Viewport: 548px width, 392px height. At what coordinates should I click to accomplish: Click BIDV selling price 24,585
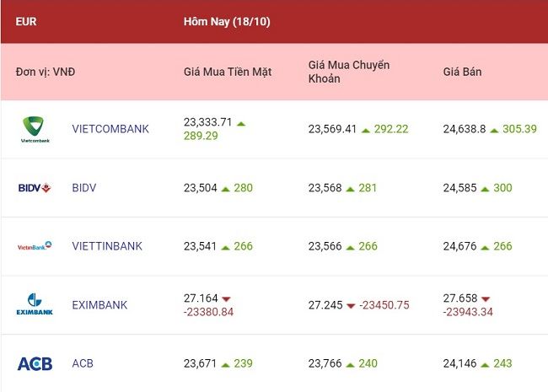[x=459, y=188]
